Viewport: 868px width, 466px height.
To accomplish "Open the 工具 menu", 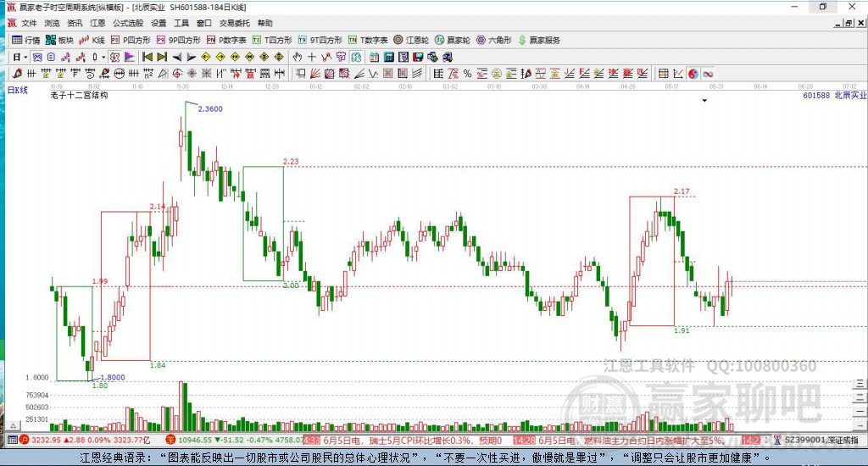I will [181, 23].
